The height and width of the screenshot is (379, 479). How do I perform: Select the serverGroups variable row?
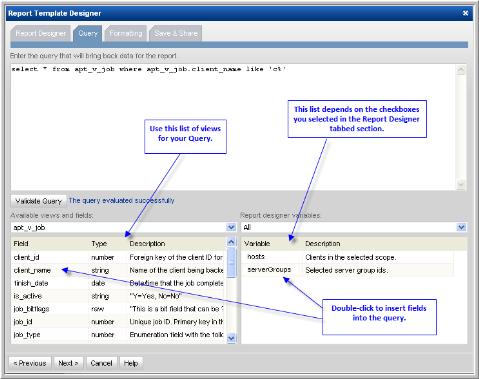348,270
